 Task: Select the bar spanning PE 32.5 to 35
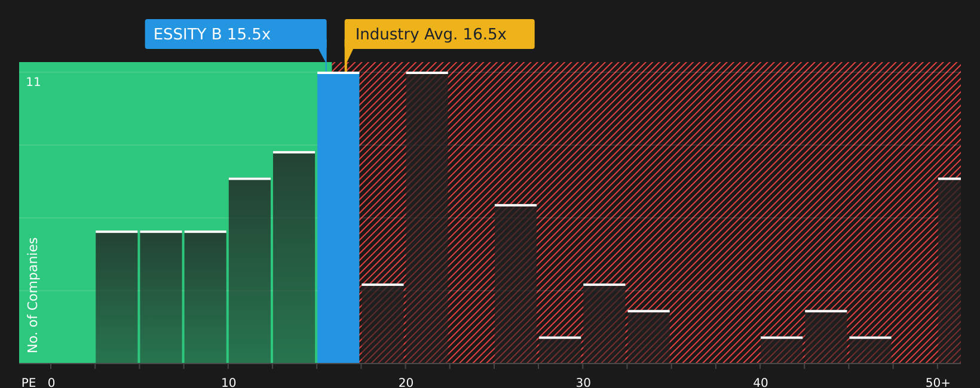648,337
